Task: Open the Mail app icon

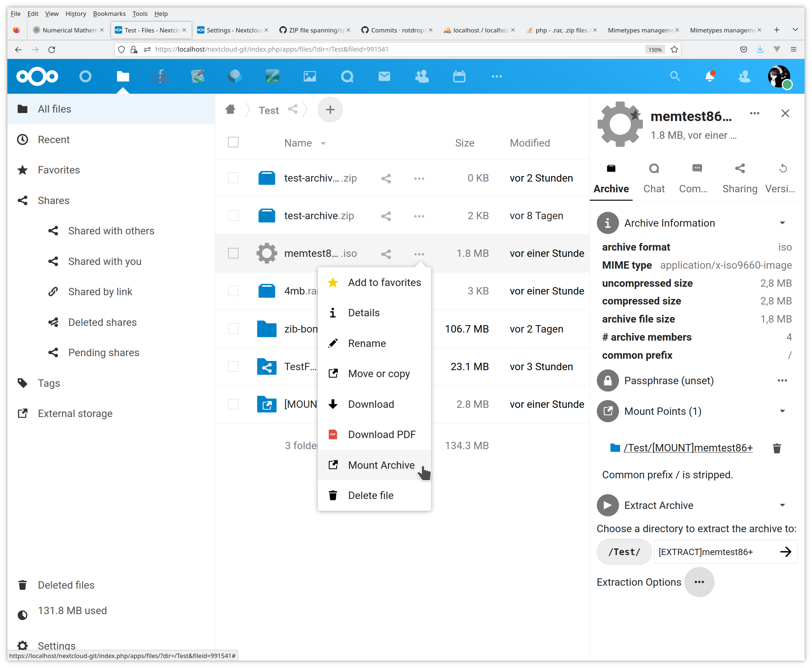Action: [x=384, y=76]
